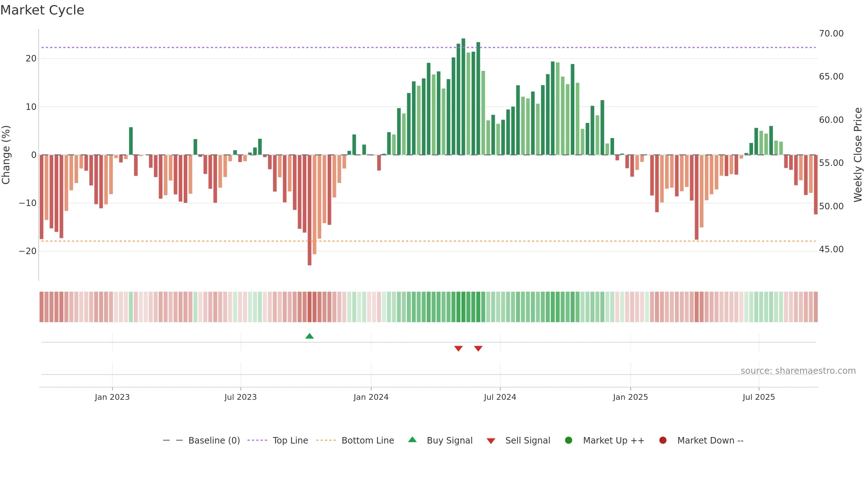Click the source: sharemaestro.com text

click(x=798, y=371)
